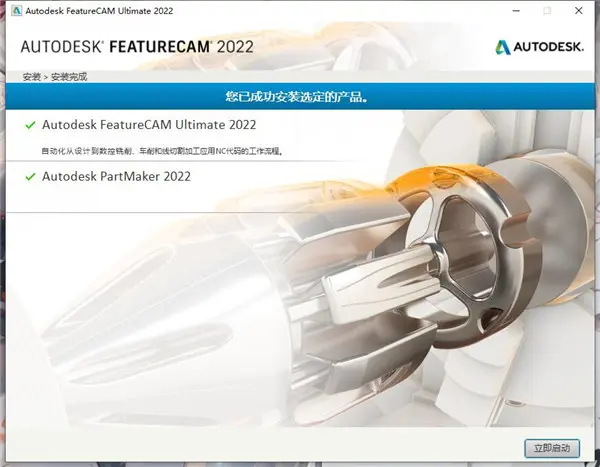Click green checkmark beside FeatureCAM Ultimate 2022
600x467 pixels.
click(30, 125)
